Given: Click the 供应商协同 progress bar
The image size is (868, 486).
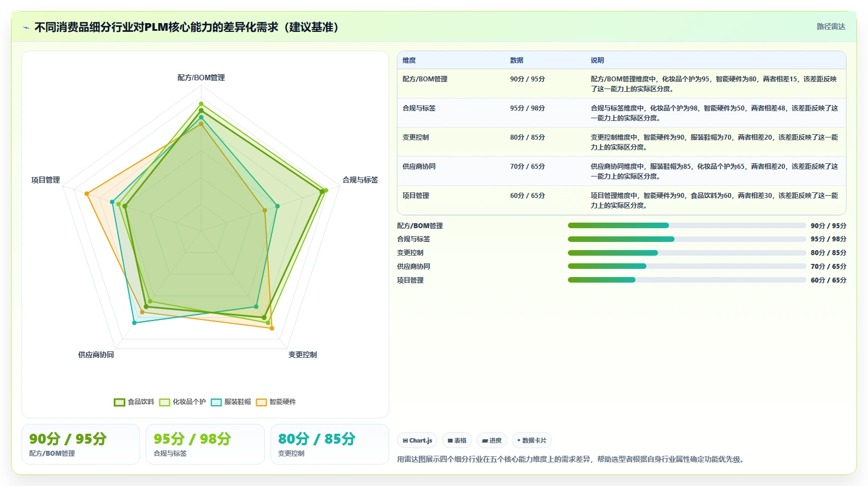Looking at the screenshot, I should [687, 266].
